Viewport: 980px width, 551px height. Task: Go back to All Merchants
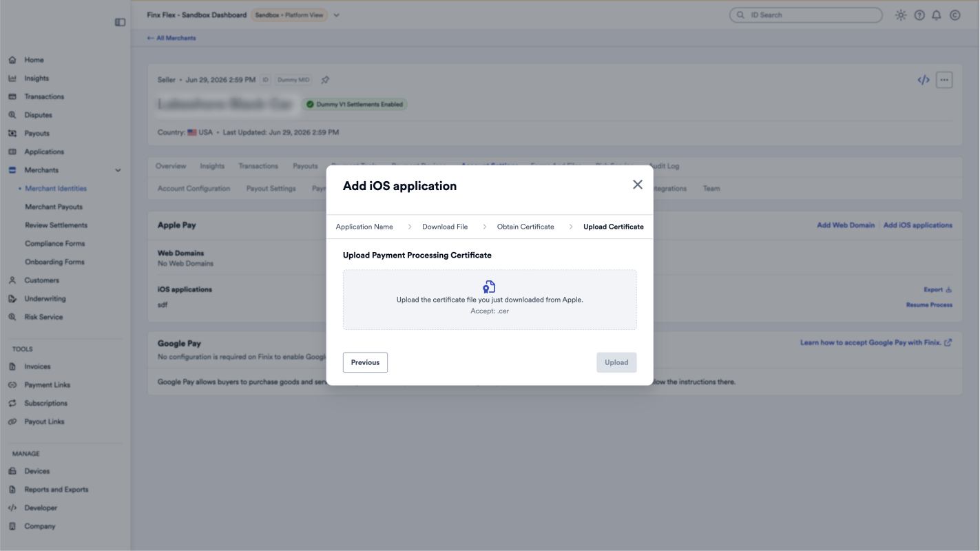coord(171,38)
